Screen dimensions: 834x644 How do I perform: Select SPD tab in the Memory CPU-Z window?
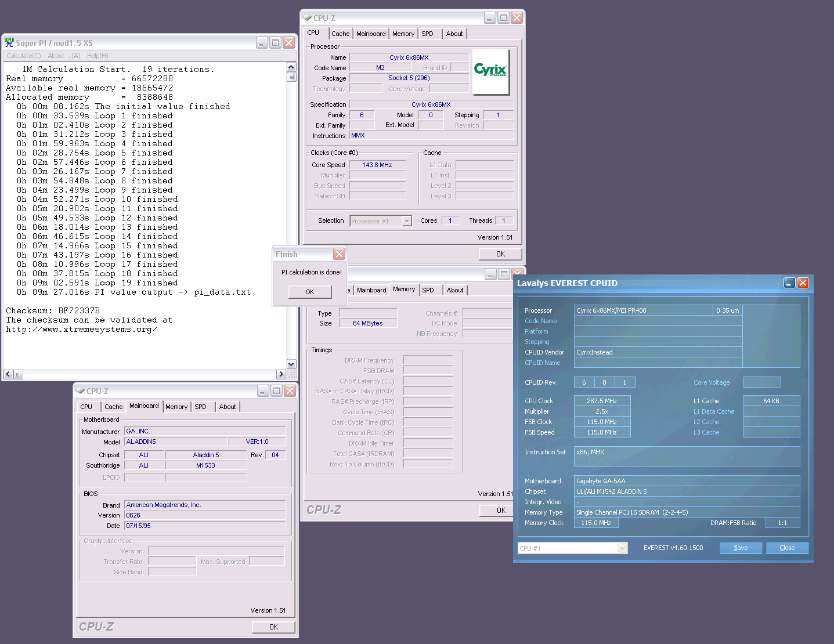click(x=428, y=290)
